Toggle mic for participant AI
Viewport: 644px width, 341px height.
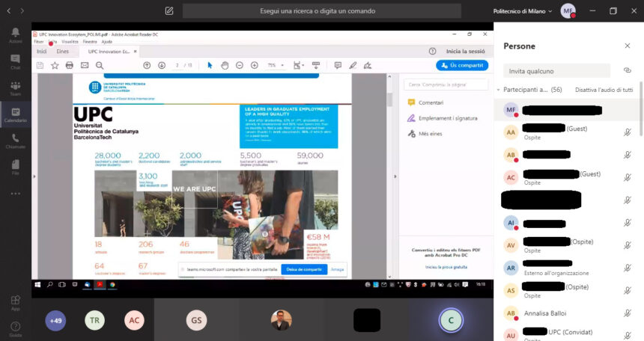(x=628, y=222)
